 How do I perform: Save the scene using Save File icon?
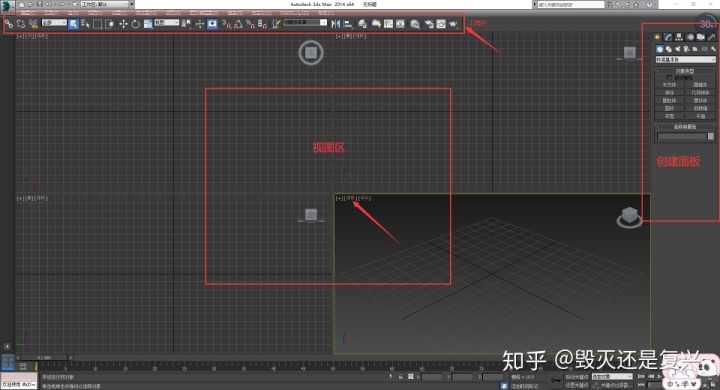(x=39, y=4)
